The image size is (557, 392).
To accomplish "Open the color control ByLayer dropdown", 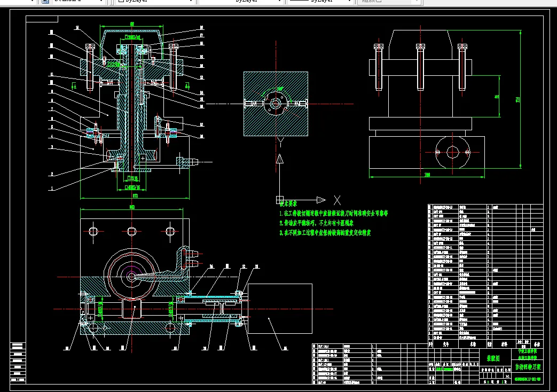I will click(x=155, y=1).
